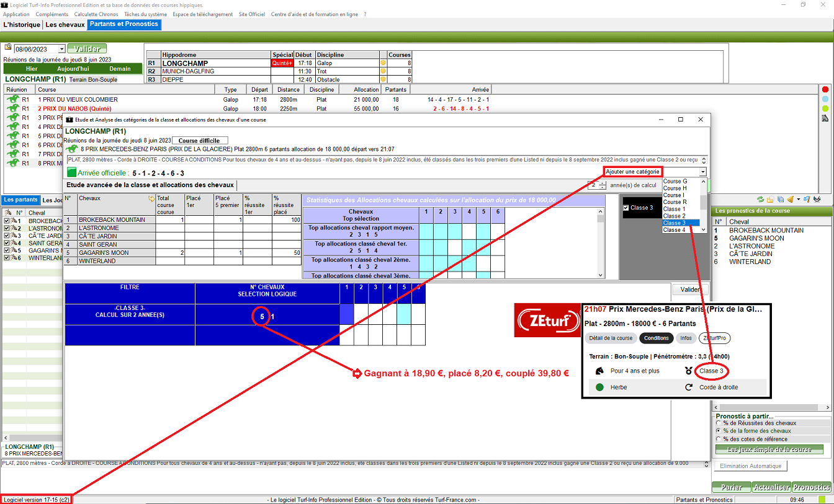Click the bird icon at toolbar end
834x504 pixels.
[817, 199]
